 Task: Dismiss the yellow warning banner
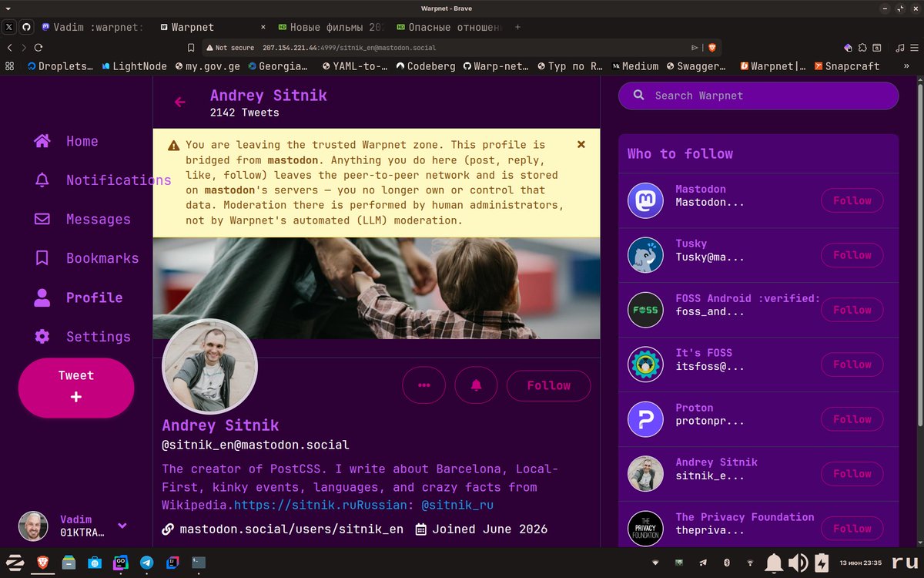click(x=581, y=144)
